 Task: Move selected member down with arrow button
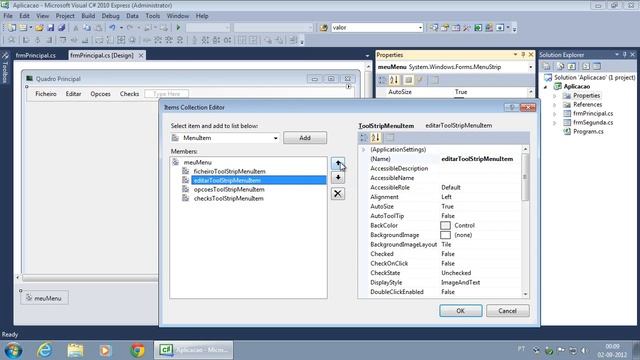338,178
